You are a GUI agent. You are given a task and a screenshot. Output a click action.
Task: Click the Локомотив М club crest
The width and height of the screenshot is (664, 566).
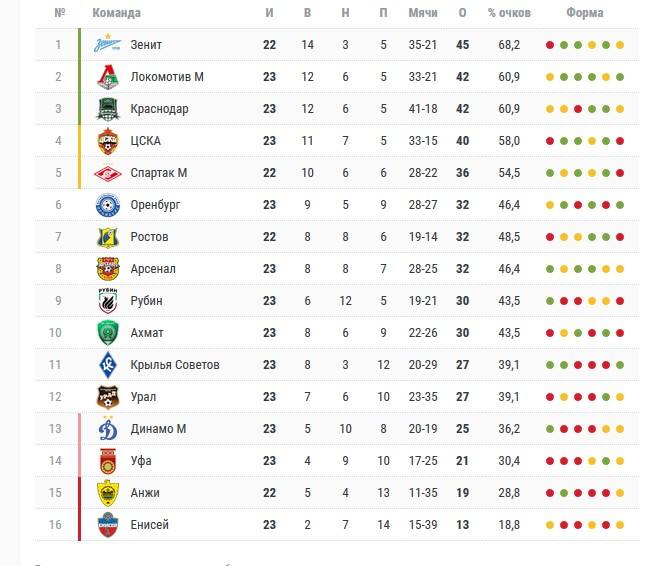click(x=108, y=77)
